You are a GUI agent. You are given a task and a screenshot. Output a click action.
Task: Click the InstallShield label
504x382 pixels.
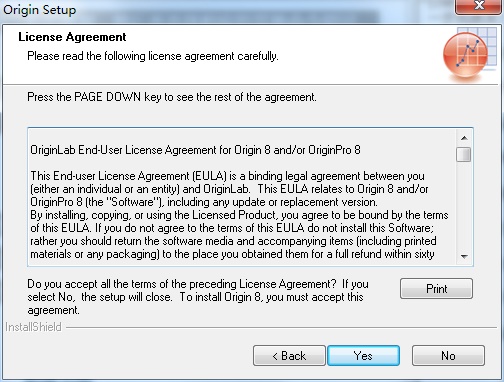[x=33, y=327]
